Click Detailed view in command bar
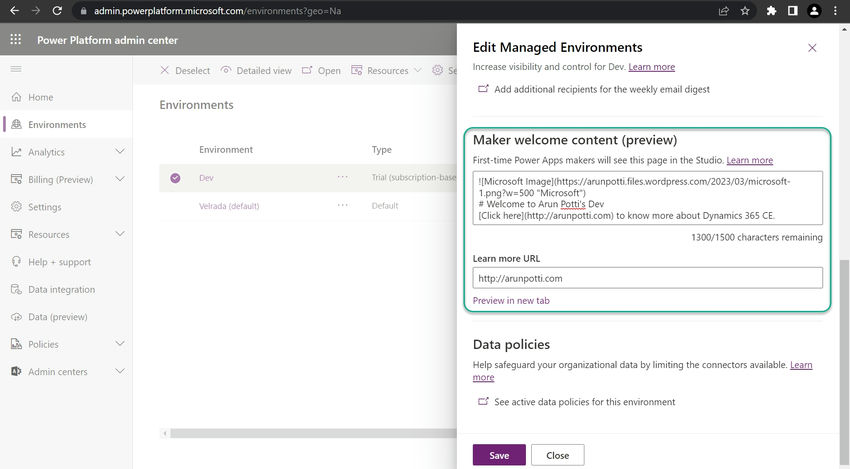This screenshot has width=850, height=469. [x=256, y=71]
